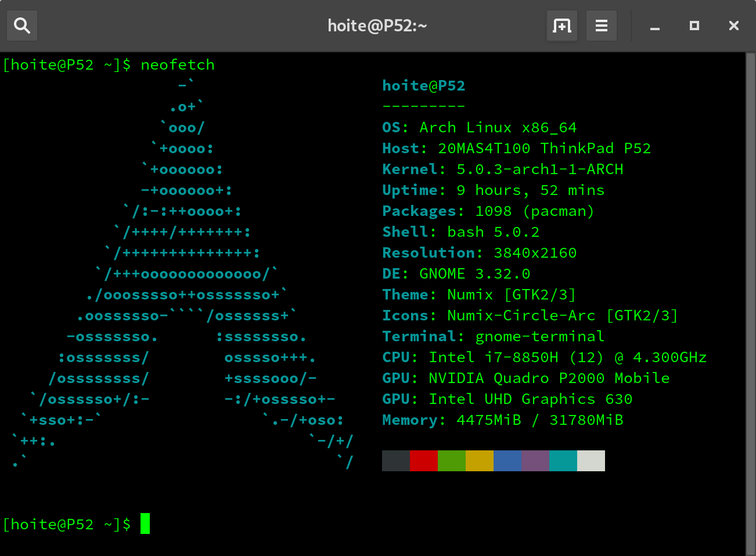The height and width of the screenshot is (556, 756).
Task: Click the dashed separator under hoite@P52
Action: coord(424,106)
